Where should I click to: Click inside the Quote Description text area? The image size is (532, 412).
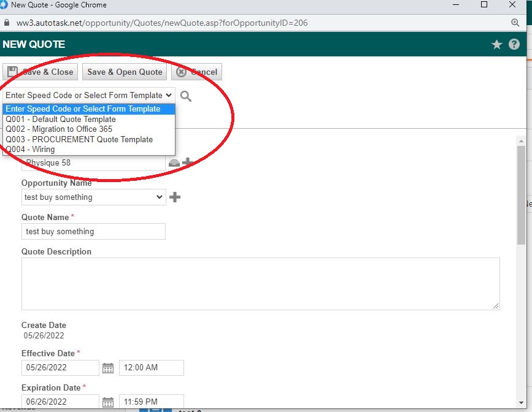260,283
